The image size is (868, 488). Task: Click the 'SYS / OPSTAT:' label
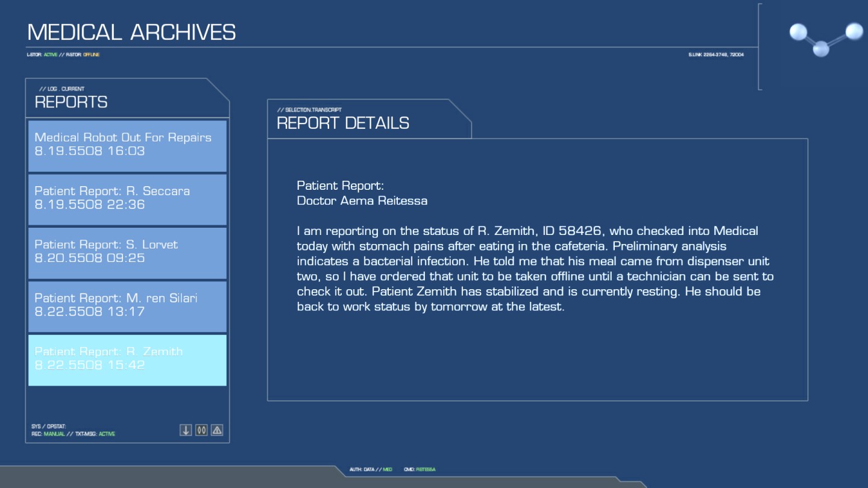click(49, 427)
